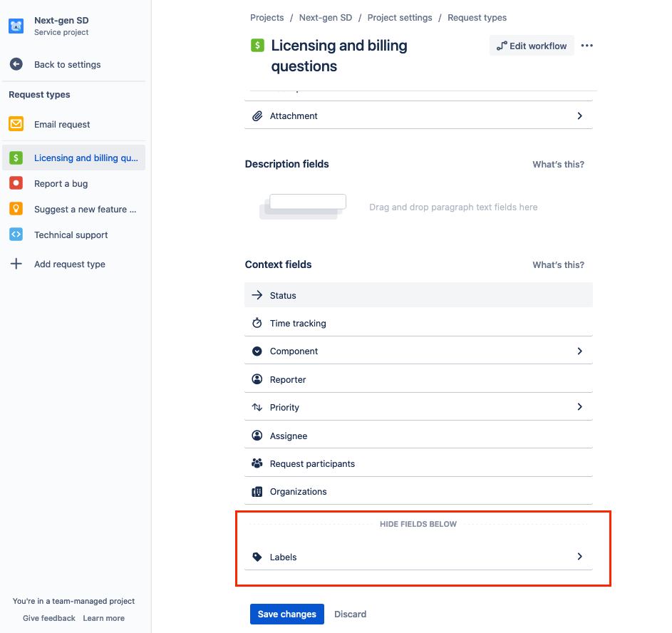Click the lightbulb icon for Suggest a new feature
Image resolution: width=672 pixels, height=633 pixels.
coord(16,209)
